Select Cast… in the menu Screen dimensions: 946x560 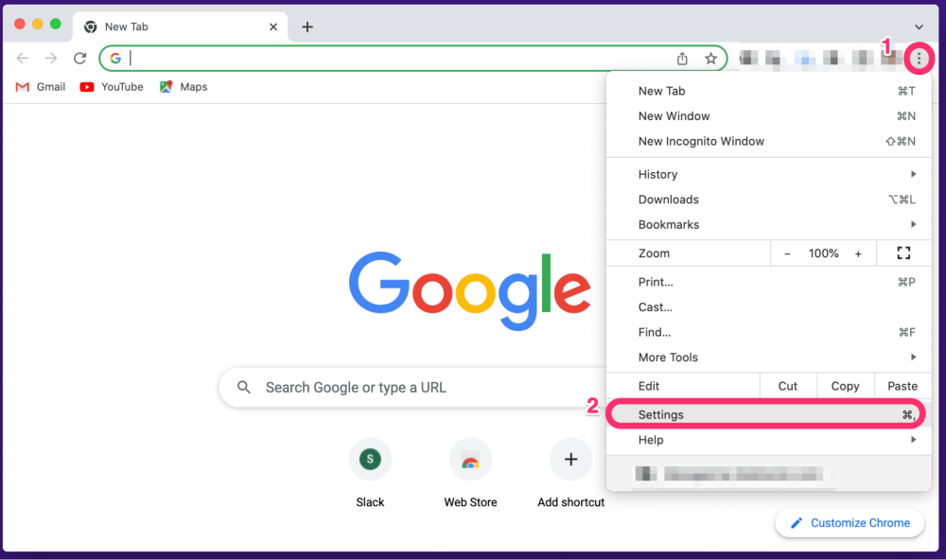[x=768, y=307]
